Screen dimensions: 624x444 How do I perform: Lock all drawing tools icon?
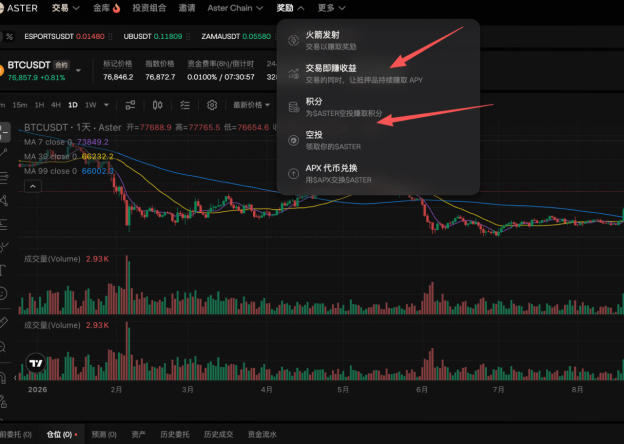(3, 402)
